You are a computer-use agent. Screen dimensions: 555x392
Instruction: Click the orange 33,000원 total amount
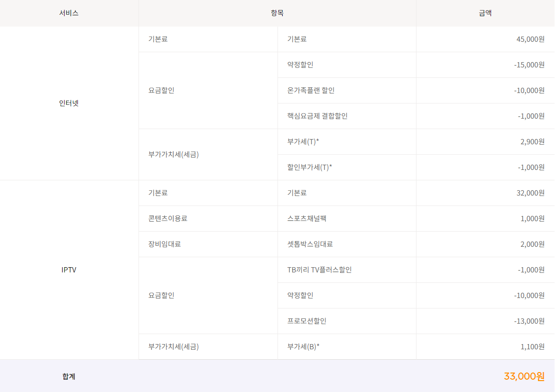coord(524,376)
